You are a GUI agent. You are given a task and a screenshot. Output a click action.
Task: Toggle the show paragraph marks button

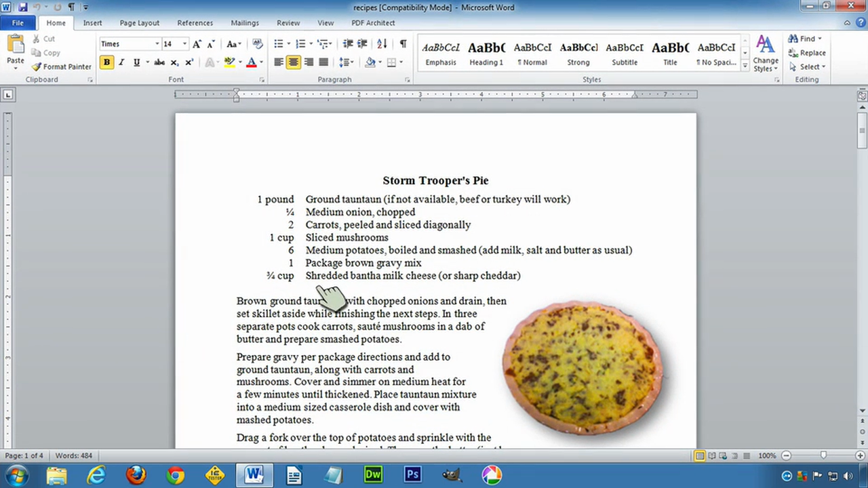(403, 43)
